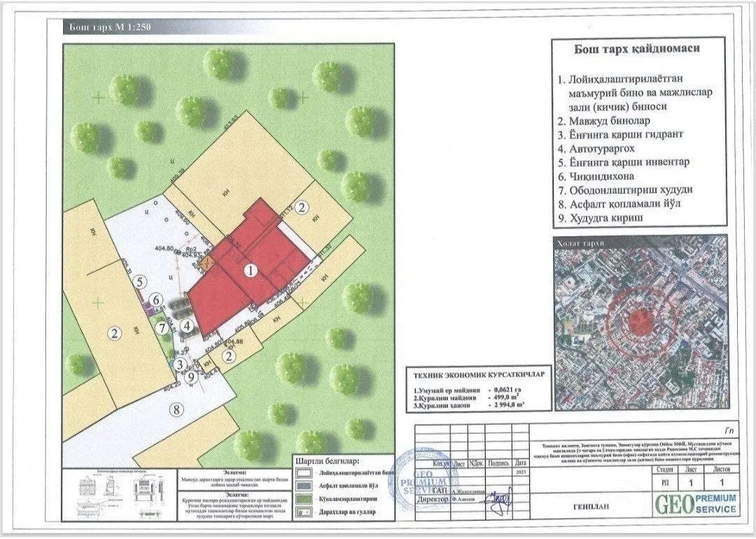Viewport: 756px width, 539px height.
Task: Select the "Директор" label in the title block
Action: tap(433, 500)
